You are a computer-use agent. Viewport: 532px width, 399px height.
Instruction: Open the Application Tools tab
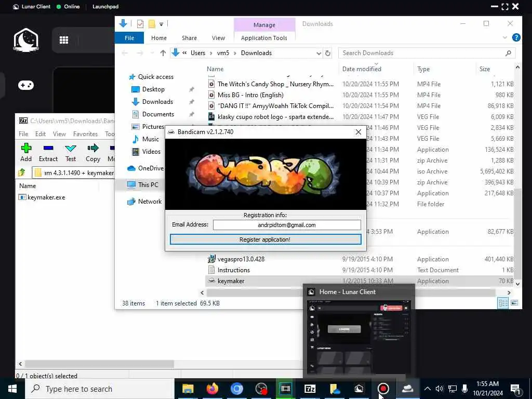point(264,38)
